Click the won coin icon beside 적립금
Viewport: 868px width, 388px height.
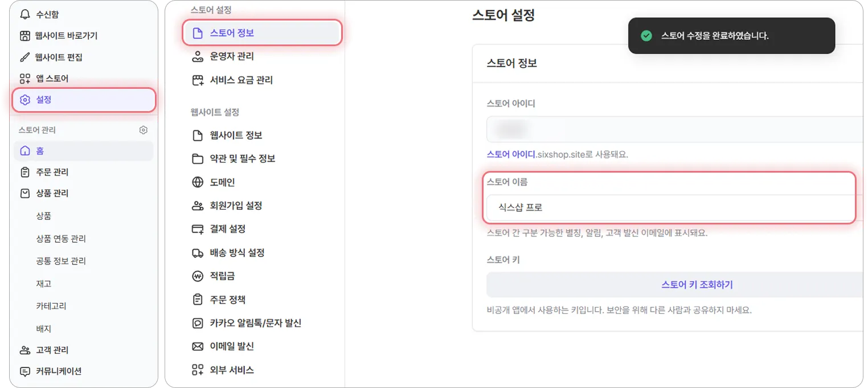[x=198, y=276]
